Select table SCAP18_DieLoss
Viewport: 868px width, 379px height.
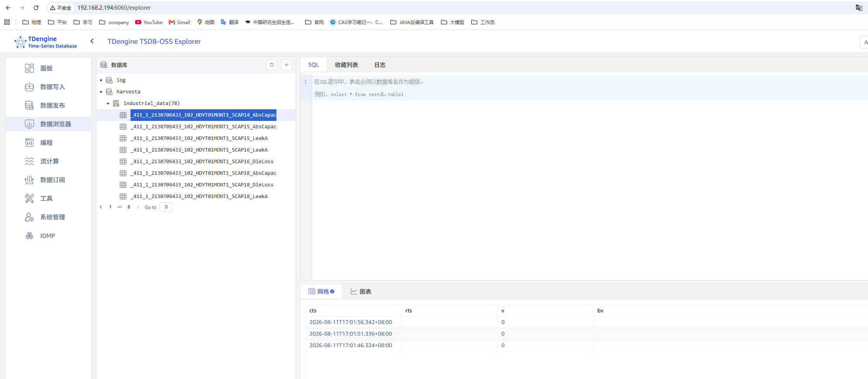[x=202, y=185]
